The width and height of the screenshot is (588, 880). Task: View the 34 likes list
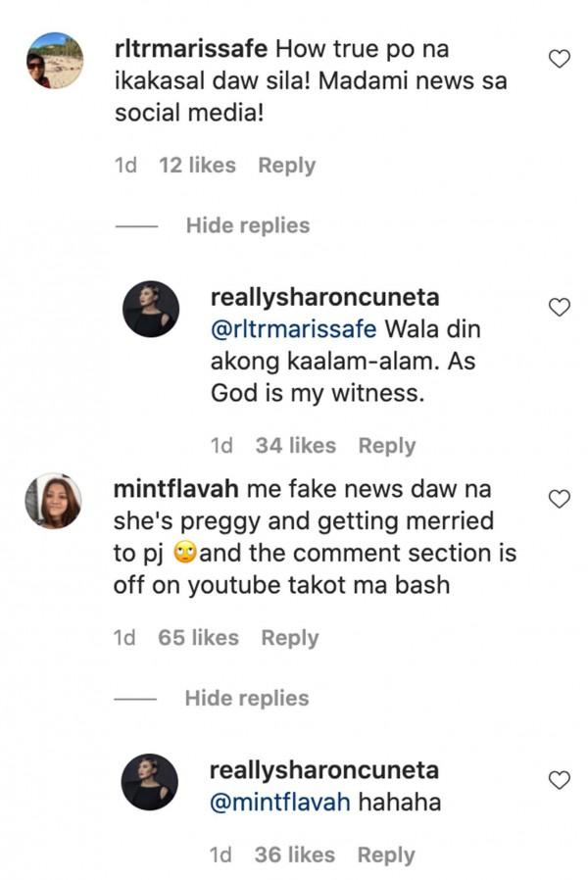click(x=295, y=446)
